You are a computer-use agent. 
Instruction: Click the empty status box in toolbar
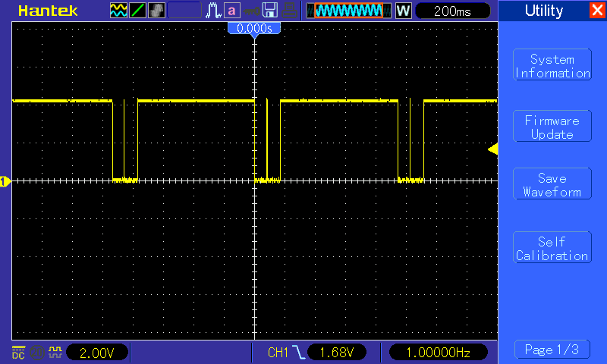coord(184,11)
